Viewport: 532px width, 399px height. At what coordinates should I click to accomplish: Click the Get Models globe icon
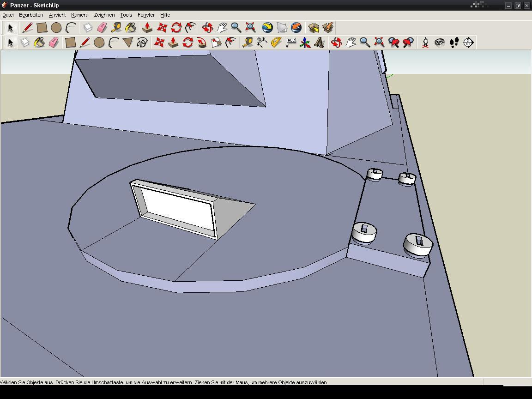point(267,28)
